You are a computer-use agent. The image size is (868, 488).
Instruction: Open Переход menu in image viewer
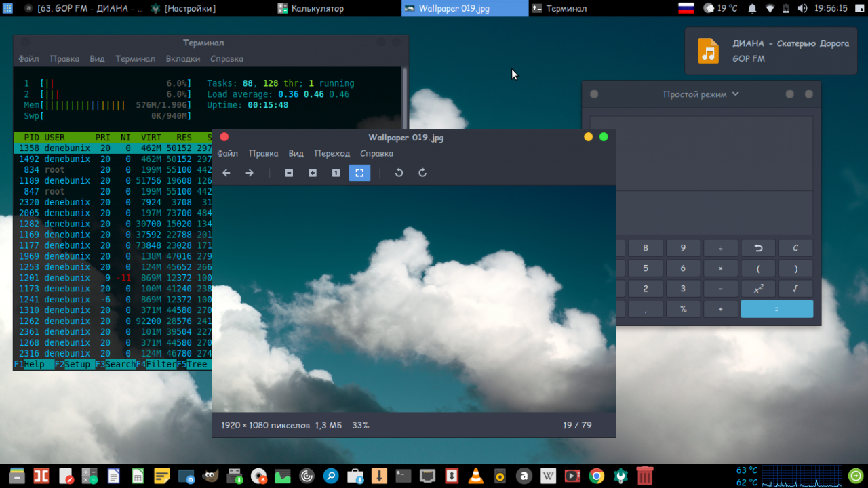coord(332,154)
